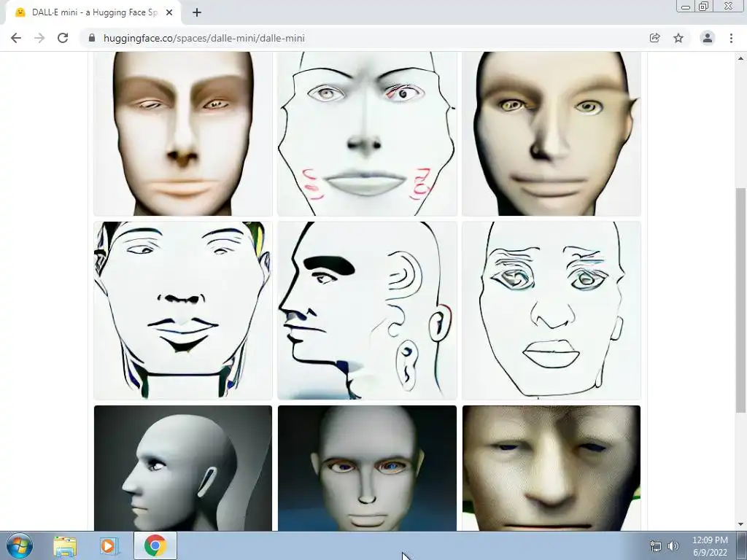Go back to the previous page
Viewport: 747px width, 560px height.
click(16, 38)
